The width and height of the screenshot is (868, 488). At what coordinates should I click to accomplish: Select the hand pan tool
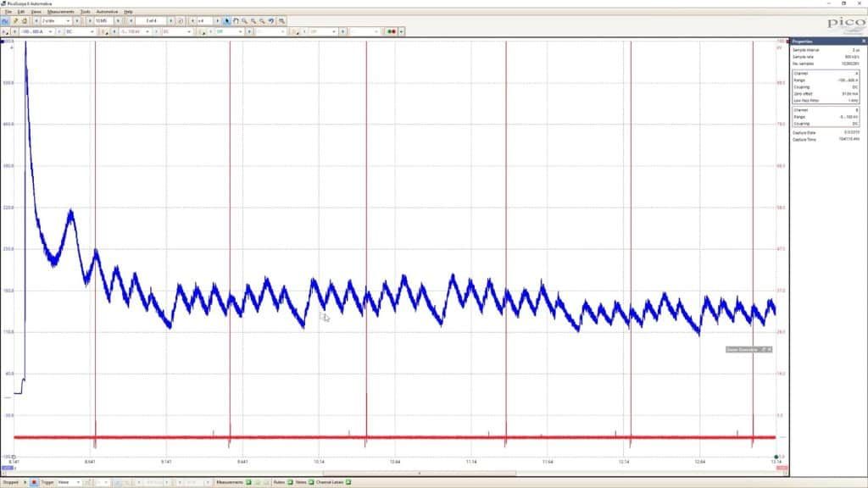click(236, 20)
